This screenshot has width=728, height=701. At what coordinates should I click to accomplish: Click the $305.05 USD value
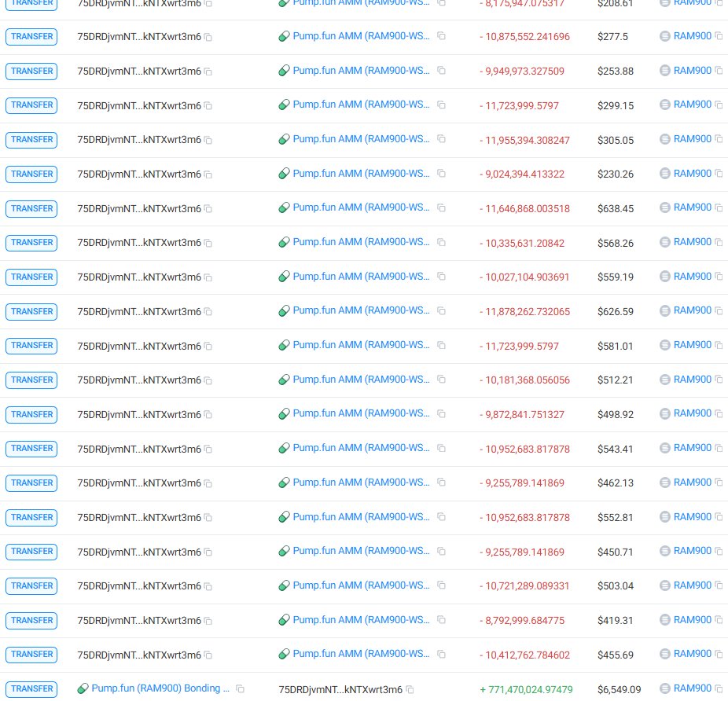[616, 140]
